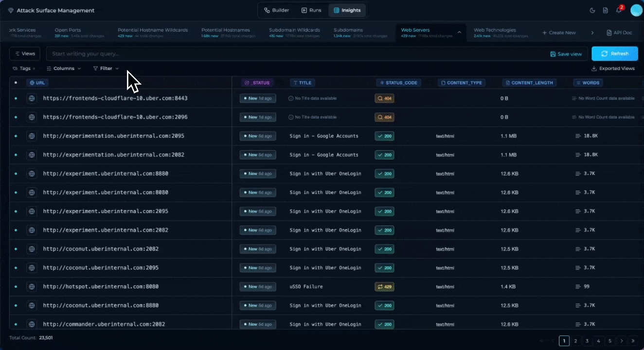This screenshot has height=350, width=644.
Task: Click globe icon for hotspot.uberinternal.com:8080 row
Action: tap(32, 287)
